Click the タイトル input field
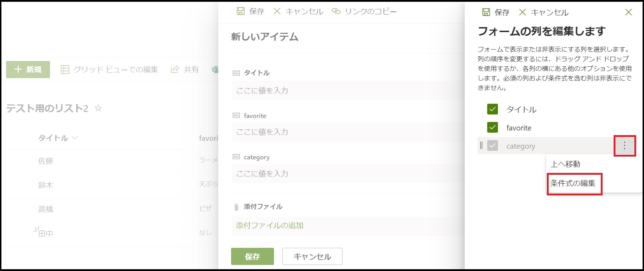Image resolution: width=644 pixels, height=271 pixels. point(348,91)
